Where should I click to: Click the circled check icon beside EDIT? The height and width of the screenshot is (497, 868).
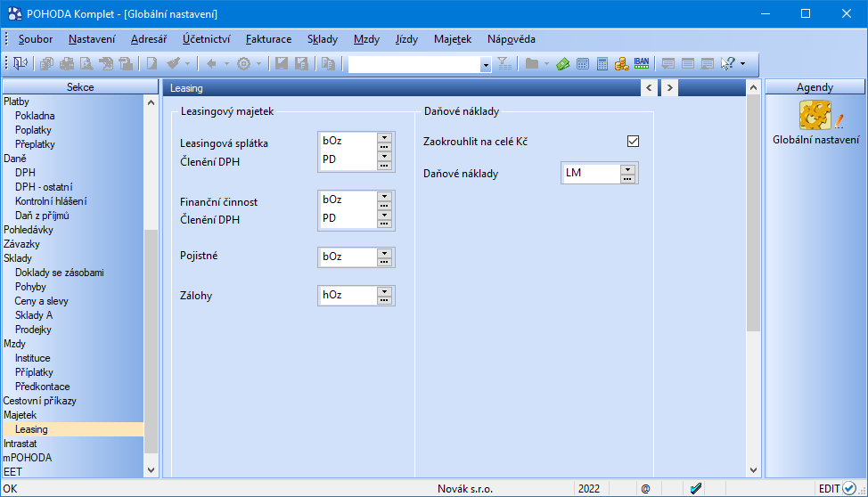pos(849,488)
